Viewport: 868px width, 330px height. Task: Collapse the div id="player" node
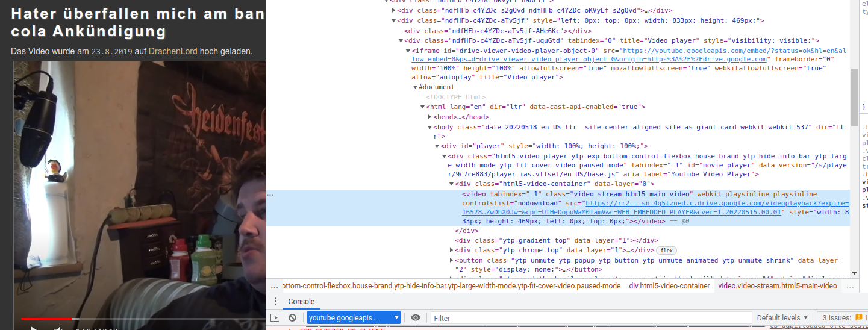point(437,146)
